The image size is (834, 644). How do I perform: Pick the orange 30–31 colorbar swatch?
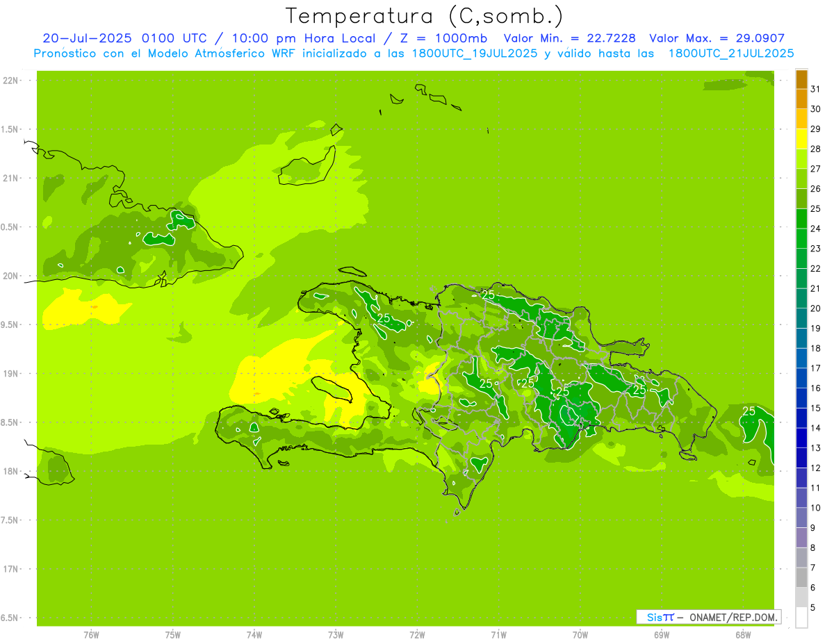point(801,99)
